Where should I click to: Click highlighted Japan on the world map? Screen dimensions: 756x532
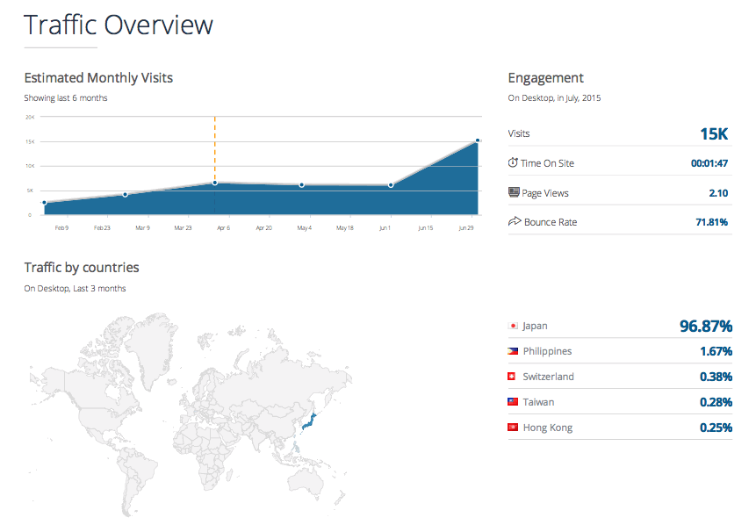click(308, 420)
